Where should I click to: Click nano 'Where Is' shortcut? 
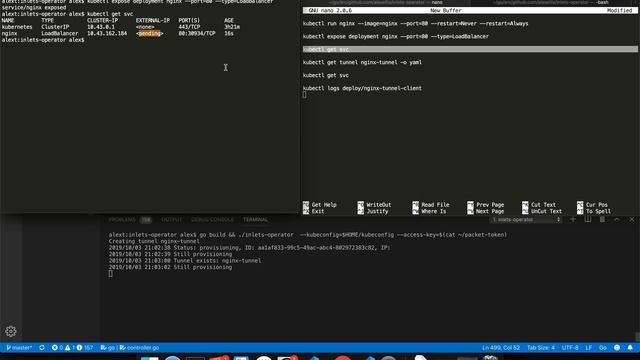(429, 211)
